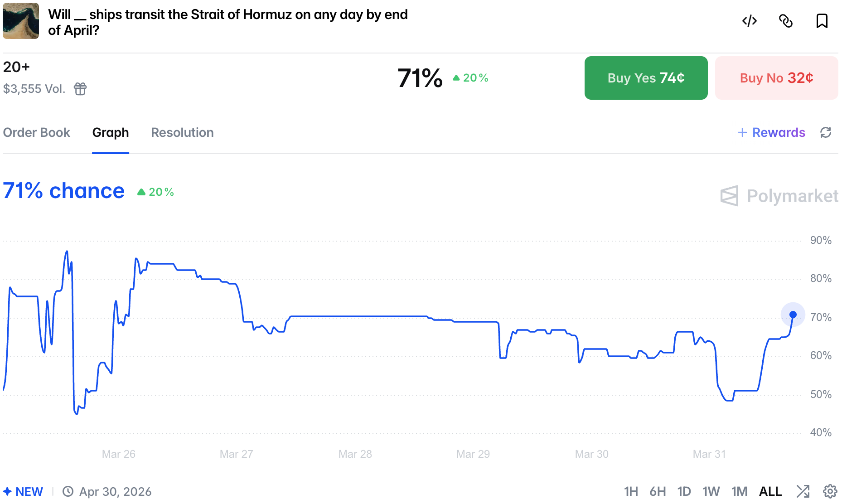Click the shuffle arrows chart icon
This screenshot has width=842, height=504.
point(803,491)
